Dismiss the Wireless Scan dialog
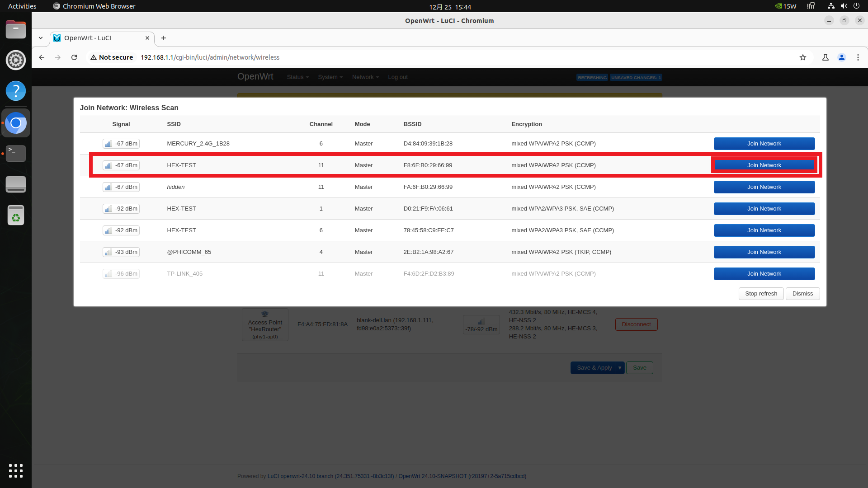Viewport: 868px width, 488px height. (802, 294)
